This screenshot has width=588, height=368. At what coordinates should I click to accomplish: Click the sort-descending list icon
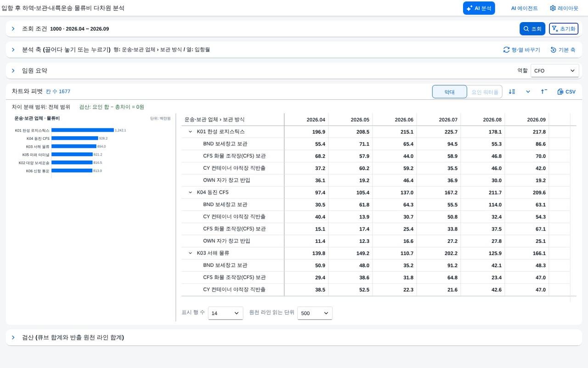click(x=512, y=92)
